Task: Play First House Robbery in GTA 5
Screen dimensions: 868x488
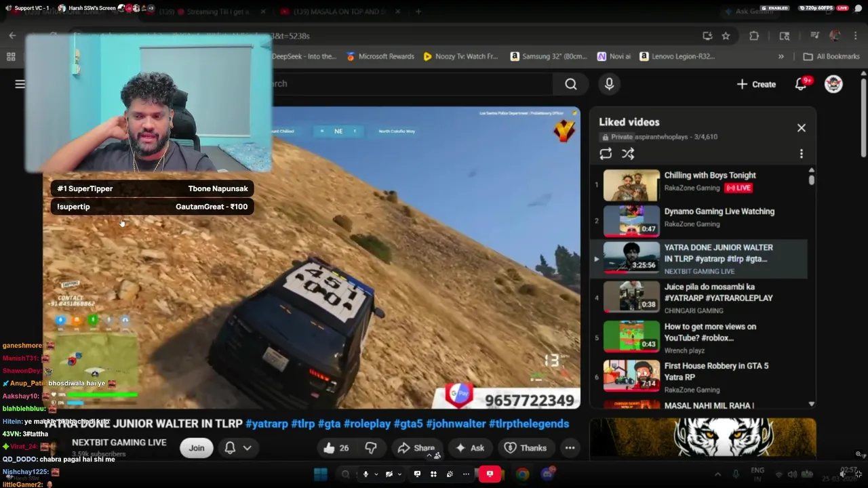Action: [x=698, y=377]
